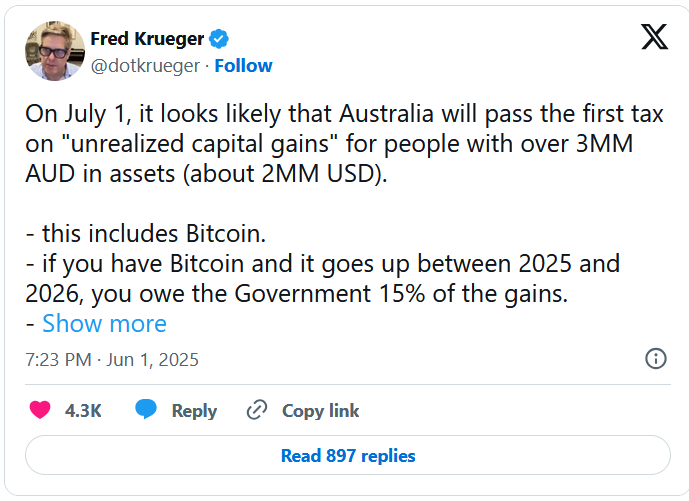This screenshot has height=501, width=689.
Task: Open the tweet info circle icon
Action: [x=656, y=358]
